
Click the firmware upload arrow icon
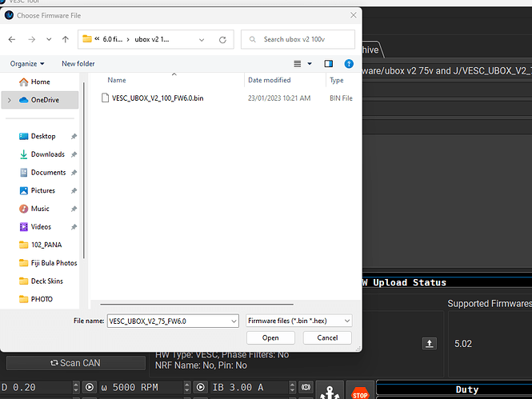[429, 343]
